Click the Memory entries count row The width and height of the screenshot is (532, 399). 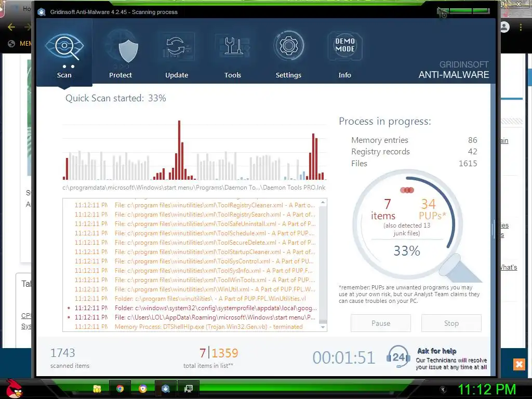tap(414, 140)
